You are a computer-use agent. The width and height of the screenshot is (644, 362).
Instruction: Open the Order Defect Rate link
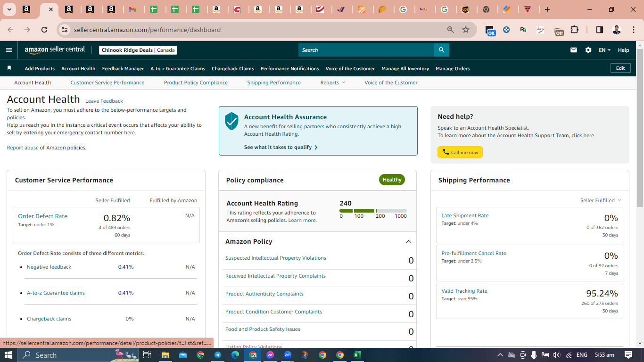click(x=42, y=216)
